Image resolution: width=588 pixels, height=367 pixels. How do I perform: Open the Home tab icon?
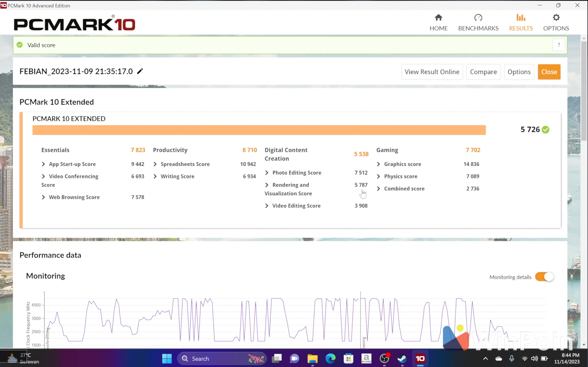click(x=439, y=17)
